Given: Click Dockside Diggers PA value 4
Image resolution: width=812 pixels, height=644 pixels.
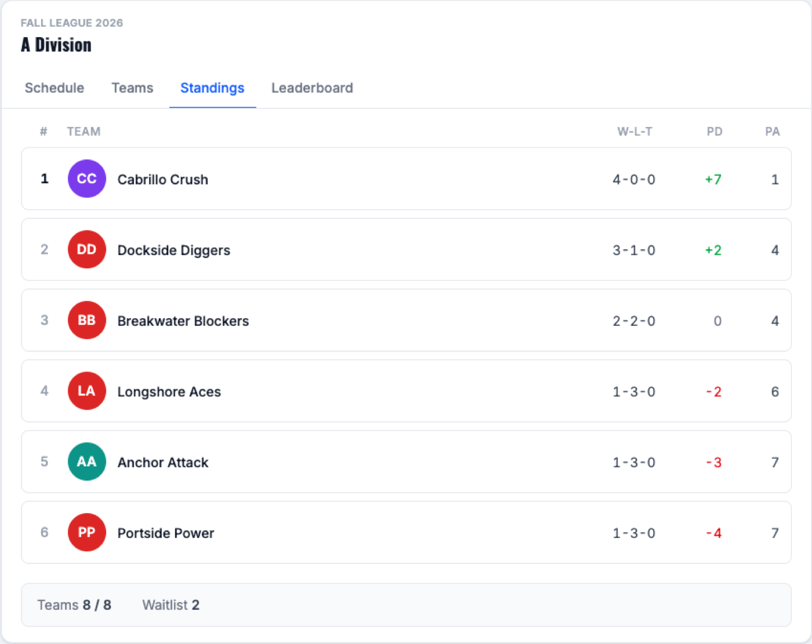Looking at the screenshot, I should coord(775,250).
